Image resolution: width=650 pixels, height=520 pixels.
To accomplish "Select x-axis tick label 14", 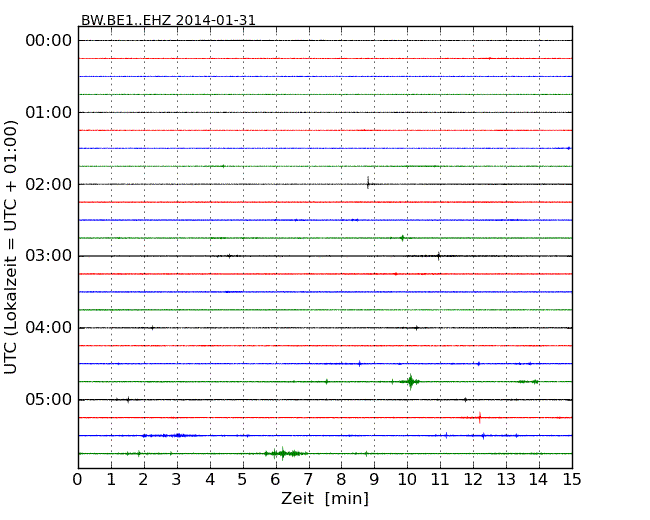I will point(538,480).
